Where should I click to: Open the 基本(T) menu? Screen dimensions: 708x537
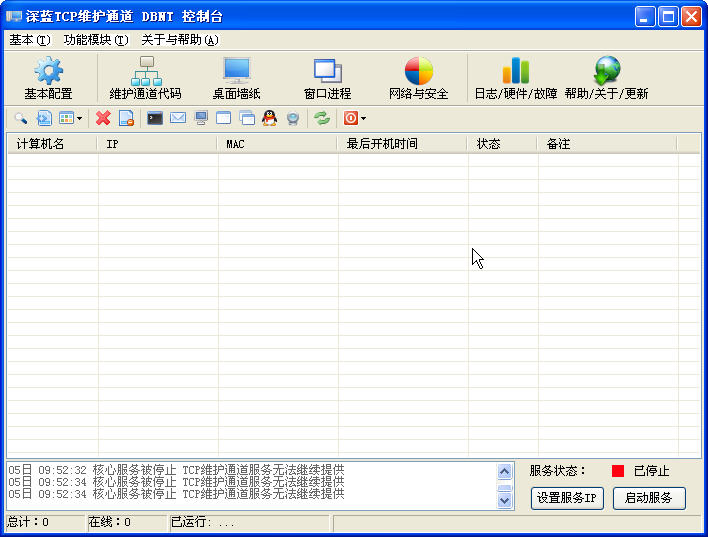[30, 40]
